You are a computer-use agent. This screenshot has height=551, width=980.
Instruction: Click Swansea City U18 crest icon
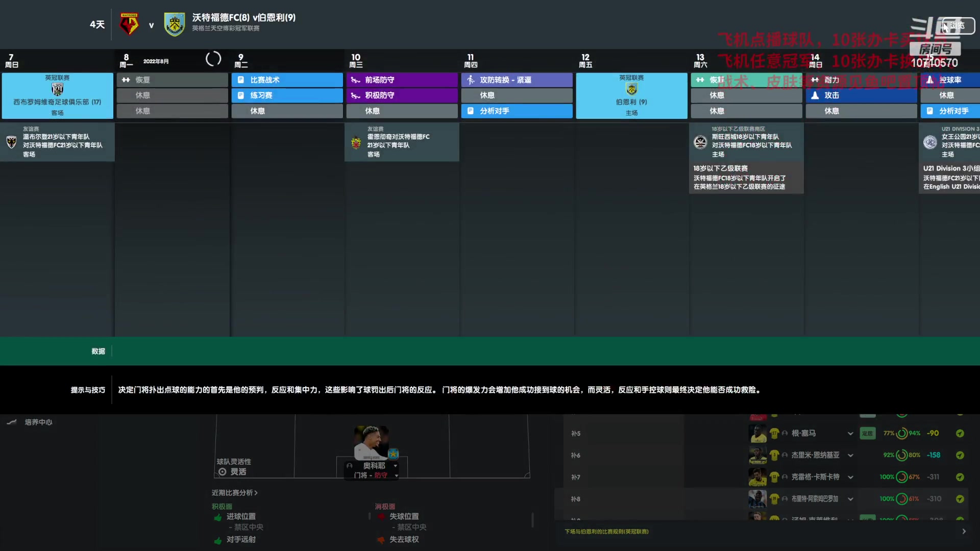(701, 142)
